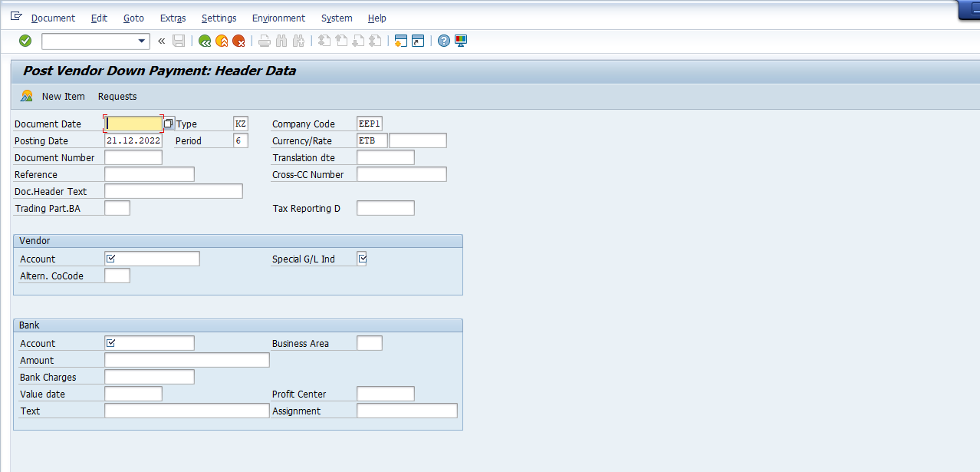980x472 pixels.
Task: Click the Doc.Header Text input field
Action: click(173, 191)
